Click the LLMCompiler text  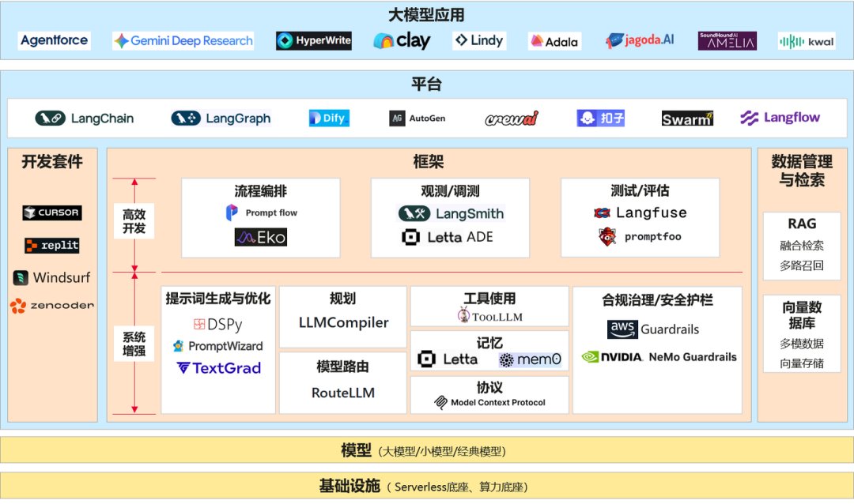pyautogui.click(x=344, y=323)
